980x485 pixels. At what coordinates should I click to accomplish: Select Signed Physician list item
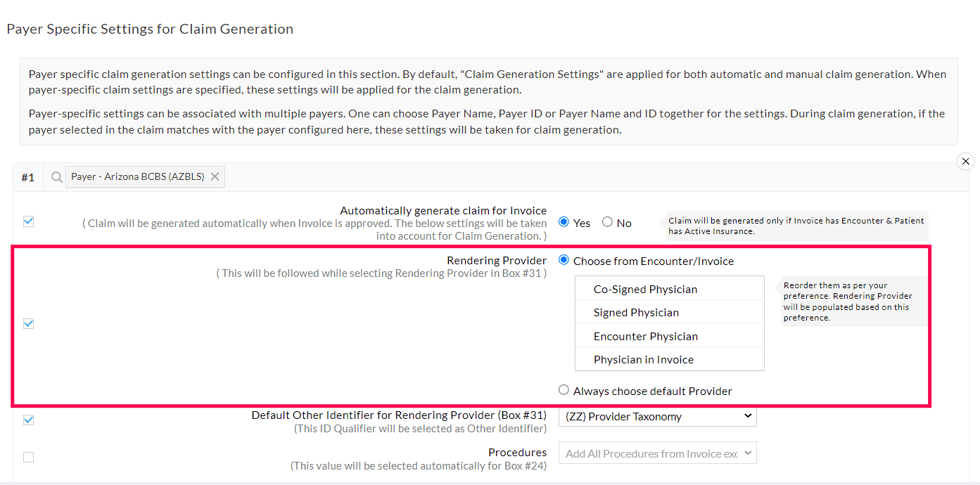click(636, 313)
